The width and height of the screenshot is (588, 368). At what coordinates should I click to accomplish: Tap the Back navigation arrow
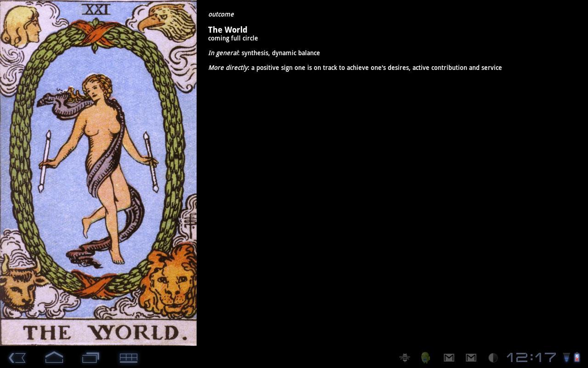pos(17,357)
